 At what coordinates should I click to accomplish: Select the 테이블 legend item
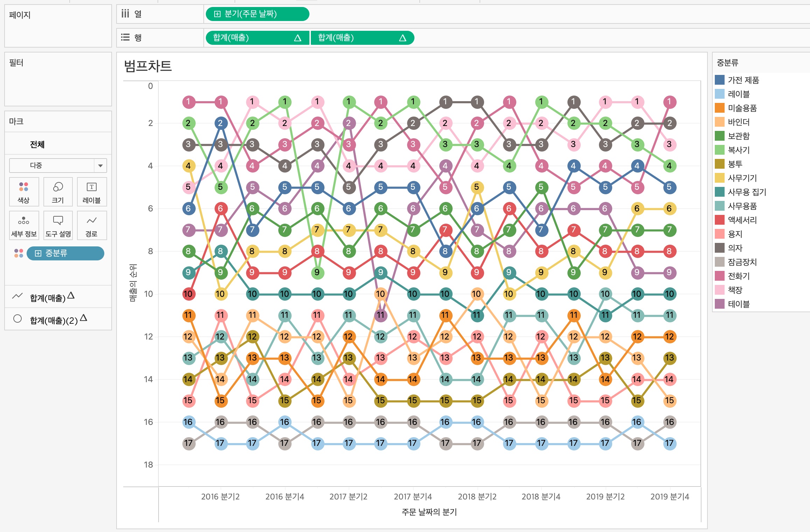tap(739, 304)
